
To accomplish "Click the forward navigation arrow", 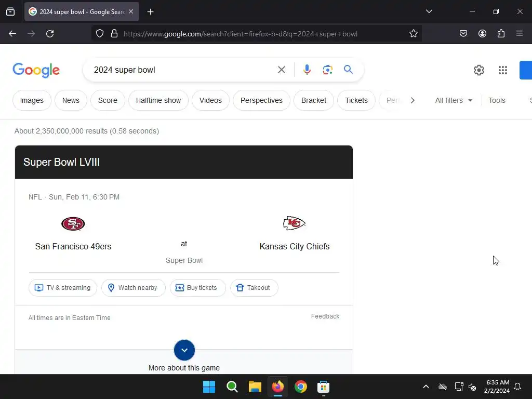I will (x=31, y=34).
